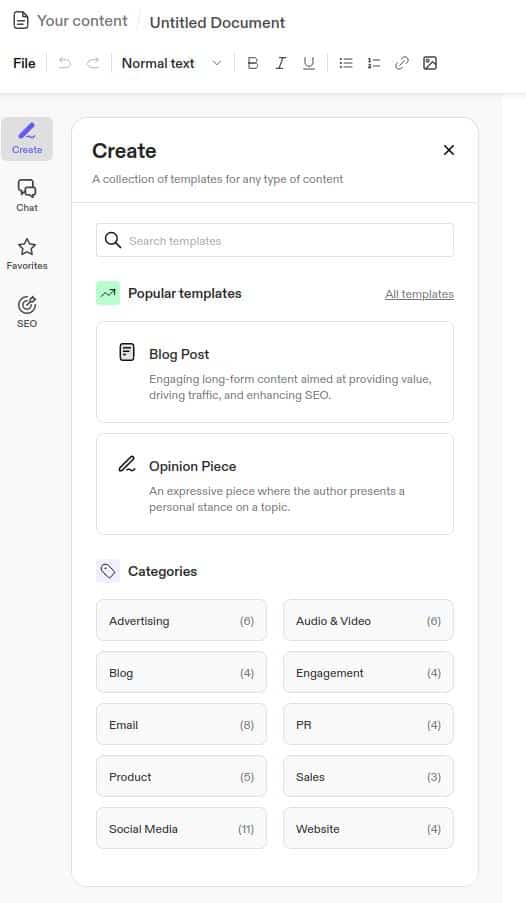Open the SEO sidebar tool
526x903 pixels.
(27, 312)
